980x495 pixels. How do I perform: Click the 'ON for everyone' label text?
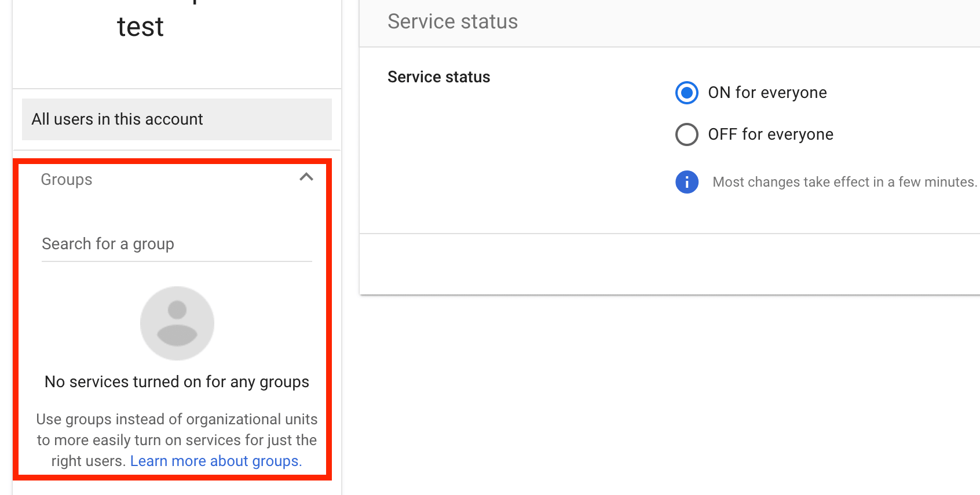coord(767,93)
